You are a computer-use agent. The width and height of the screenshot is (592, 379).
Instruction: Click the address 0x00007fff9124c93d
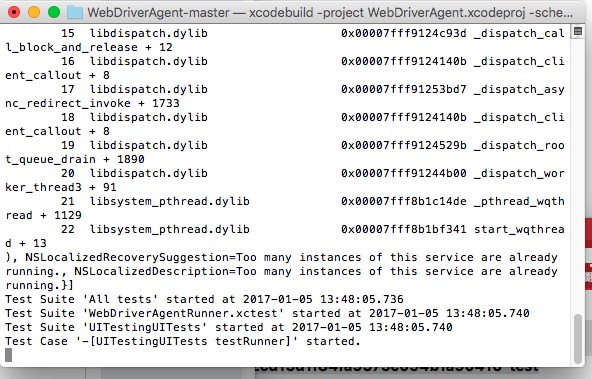click(x=404, y=33)
